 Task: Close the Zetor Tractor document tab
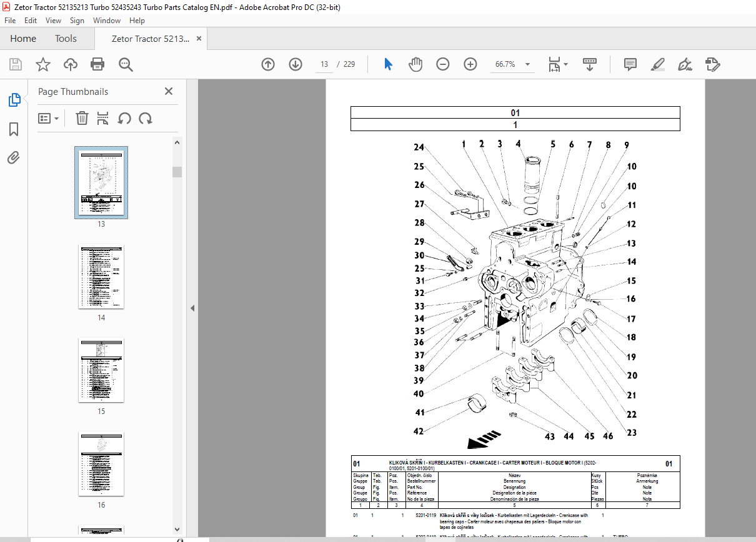point(199,39)
